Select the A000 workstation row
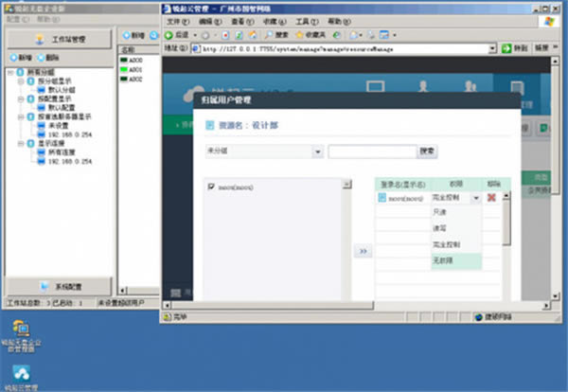This screenshot has width=568, height=392. click(x=132, y=61)
